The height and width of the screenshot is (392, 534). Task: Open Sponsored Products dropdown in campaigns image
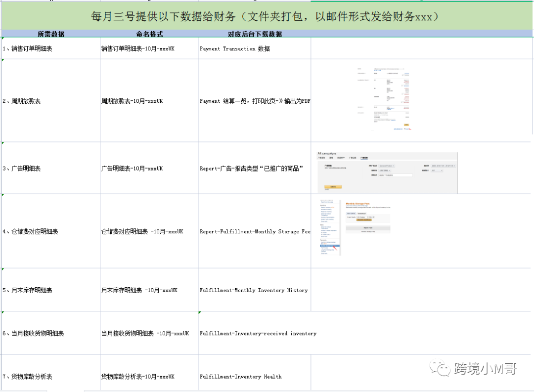click(387, 166)
